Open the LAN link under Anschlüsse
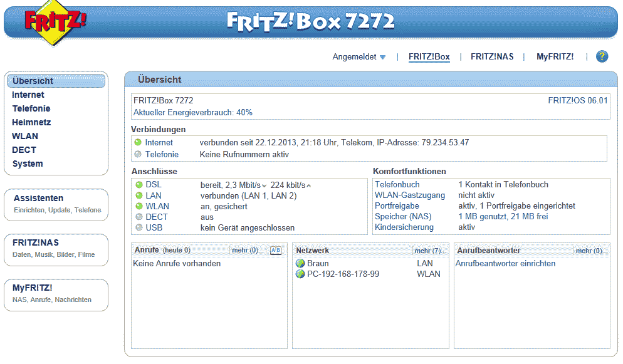This screenshot has width=623, height=364. tap(154, 195)
